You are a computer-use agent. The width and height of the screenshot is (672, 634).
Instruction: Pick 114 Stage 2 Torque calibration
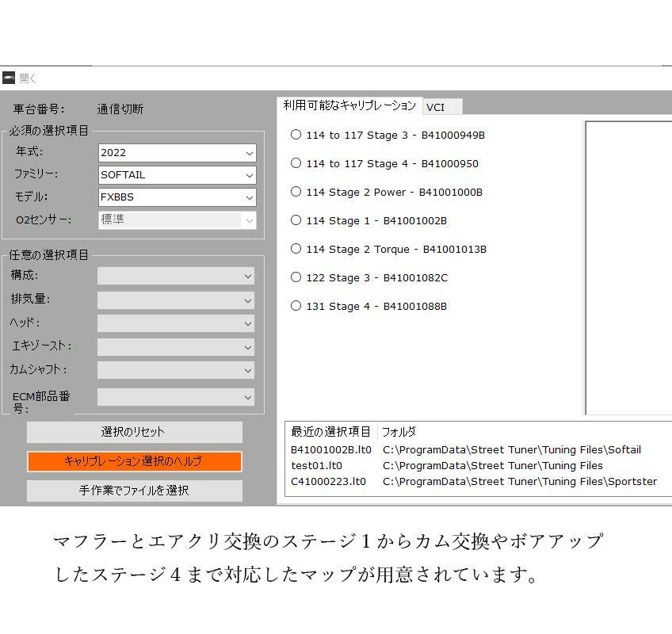[296, 249]
